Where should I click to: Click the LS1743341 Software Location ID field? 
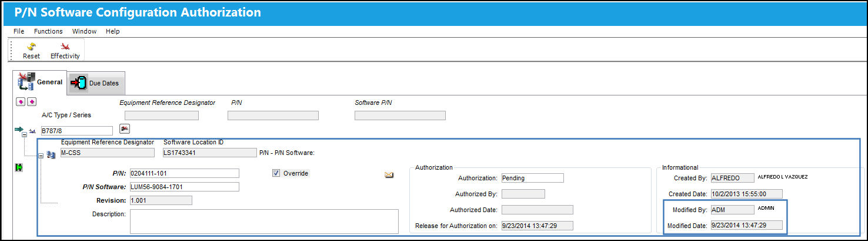point(210,153)
